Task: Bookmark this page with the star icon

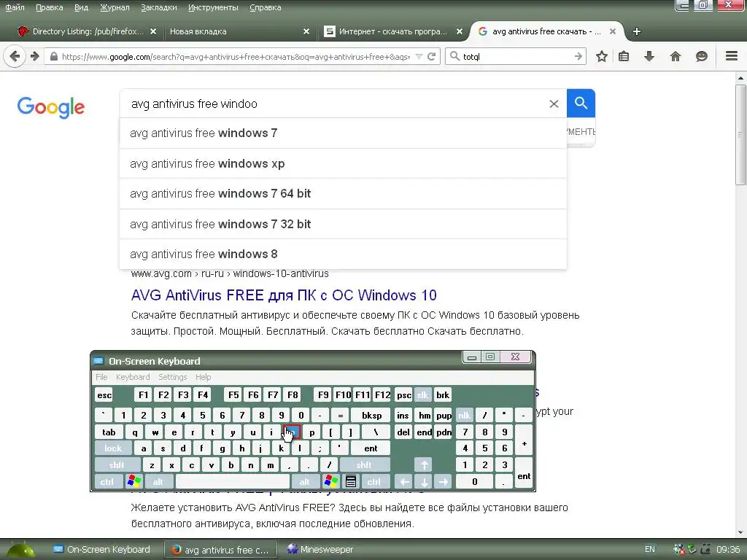Action: (x=602, y=56)
